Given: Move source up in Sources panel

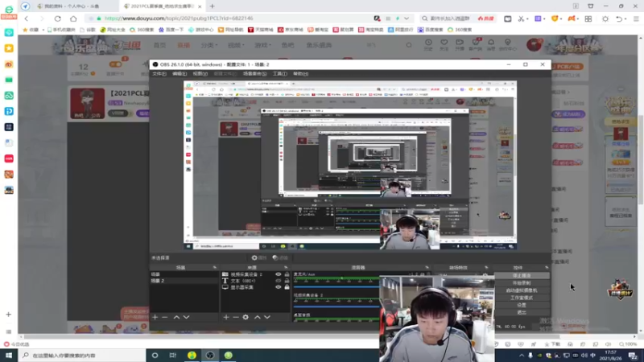Looking at the screenshot, I should (x=257, y=317).
